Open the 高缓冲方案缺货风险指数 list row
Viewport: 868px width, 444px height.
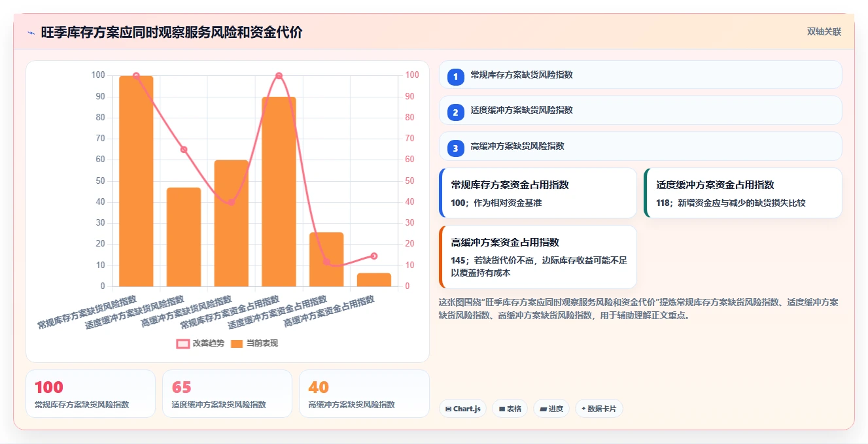click(x=640, y=146)
